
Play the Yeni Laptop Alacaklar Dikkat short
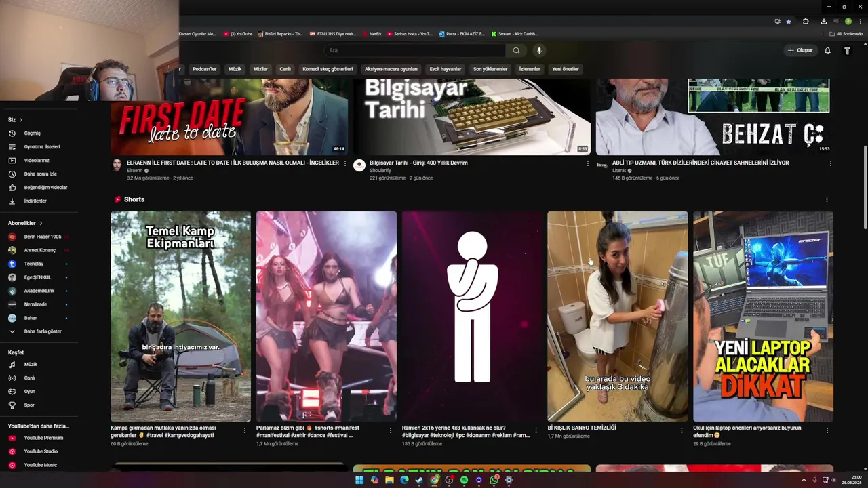pyautogui.click(x=763, y=317)
